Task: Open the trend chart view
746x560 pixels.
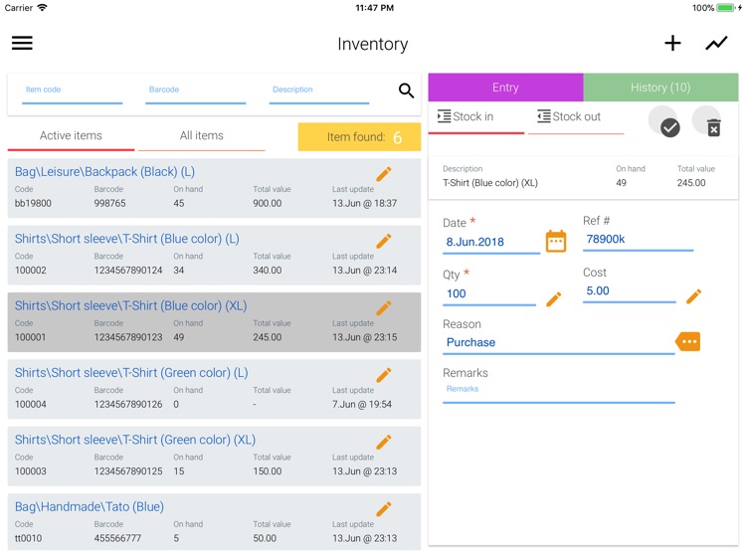Action: pyautogui.click(x=716, y=44)
